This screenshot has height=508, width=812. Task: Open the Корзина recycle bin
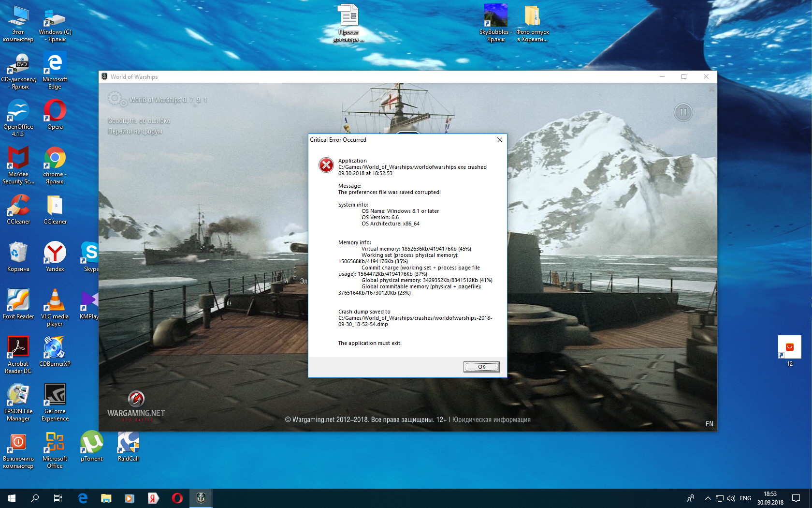tap(18, 257)
